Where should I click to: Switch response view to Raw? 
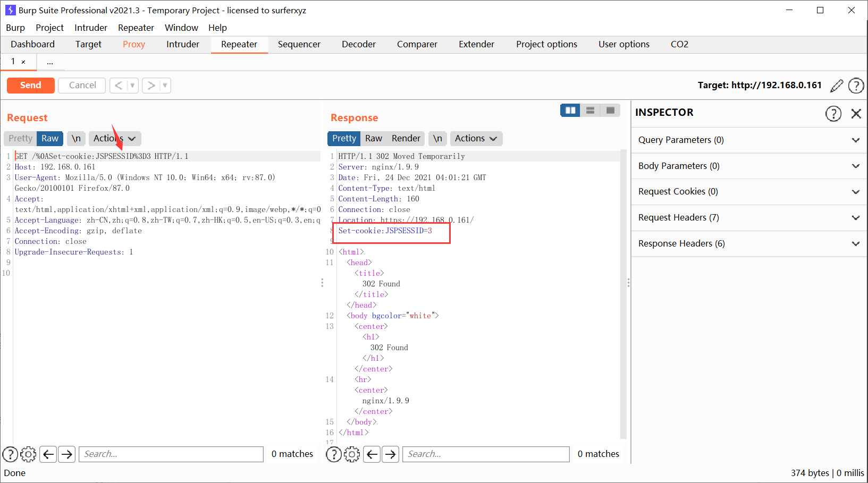pos(374,139)
